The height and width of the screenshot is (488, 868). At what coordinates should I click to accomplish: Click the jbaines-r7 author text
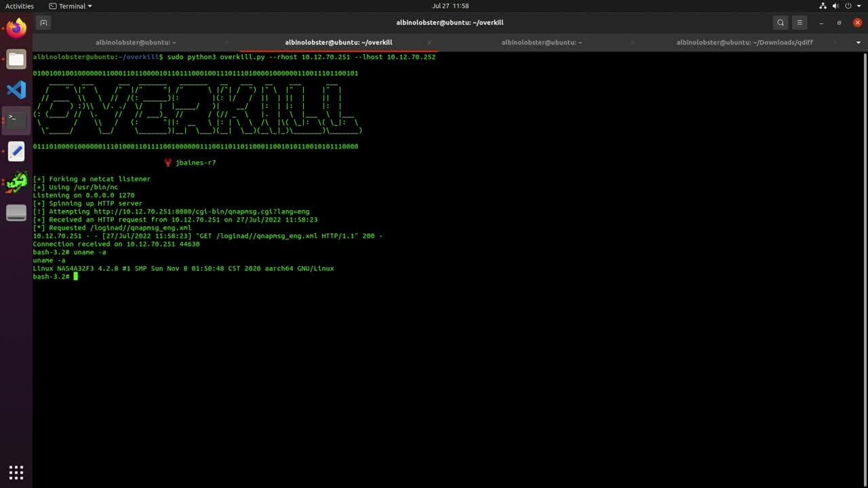pos(195,163)
